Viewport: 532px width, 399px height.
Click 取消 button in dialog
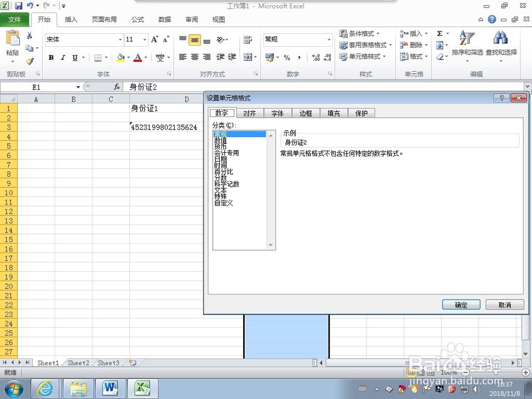coord(504,305)
